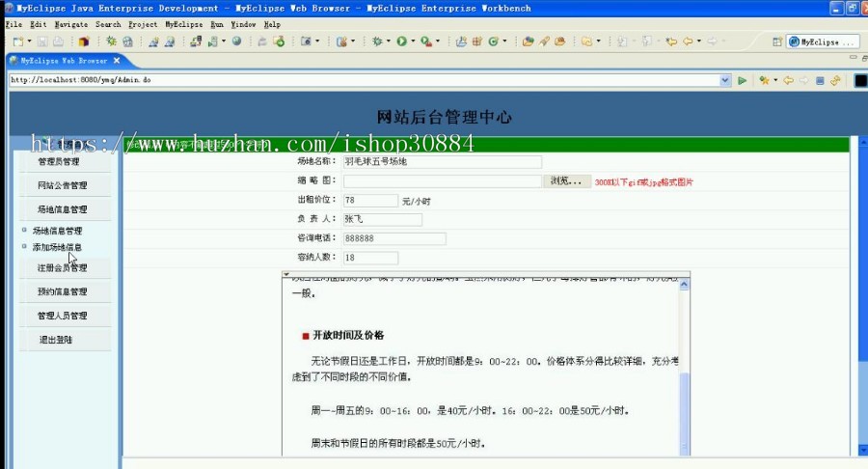
Task: Click the page scrollbar down arrow
Action: click(x=863, y=449)
